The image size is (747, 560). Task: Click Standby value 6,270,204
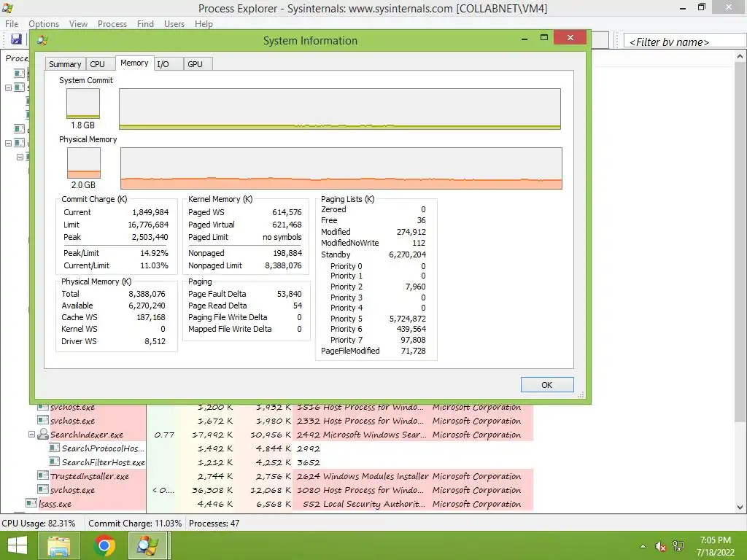click(407, 254)
